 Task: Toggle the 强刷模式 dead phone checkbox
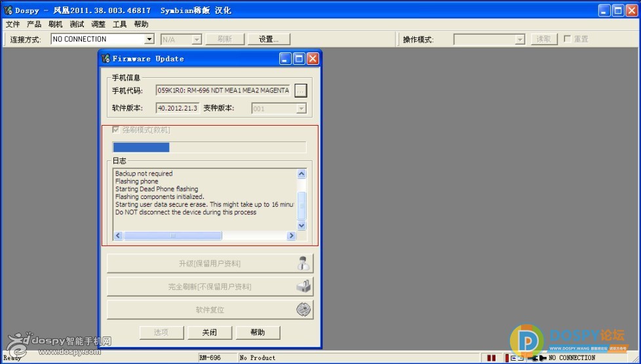(116, 130)
